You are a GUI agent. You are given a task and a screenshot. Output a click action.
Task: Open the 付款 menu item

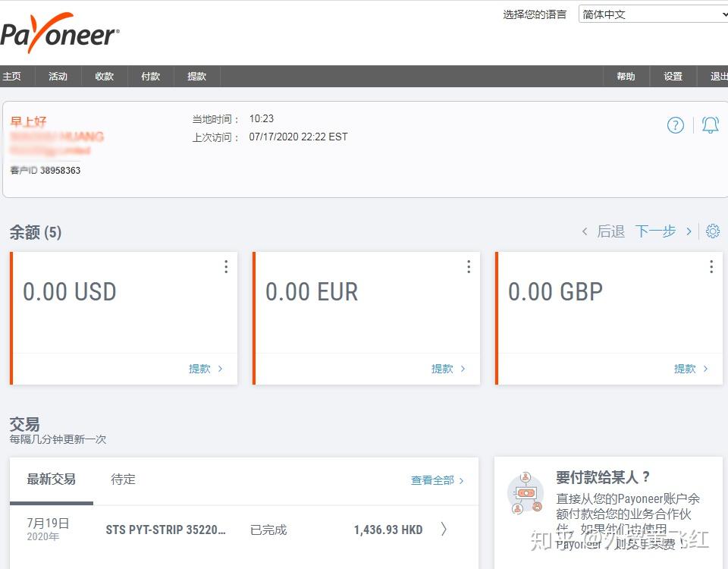point(150,76)
